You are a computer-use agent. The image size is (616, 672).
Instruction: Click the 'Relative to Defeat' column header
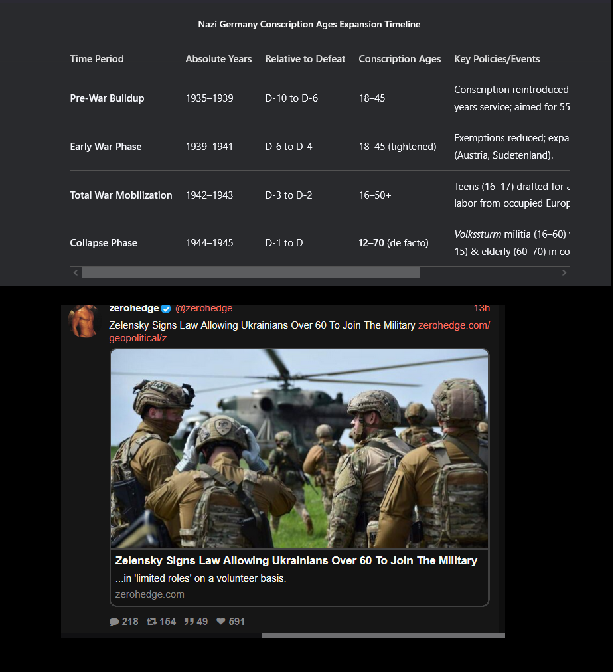click(x=305, y=59)
